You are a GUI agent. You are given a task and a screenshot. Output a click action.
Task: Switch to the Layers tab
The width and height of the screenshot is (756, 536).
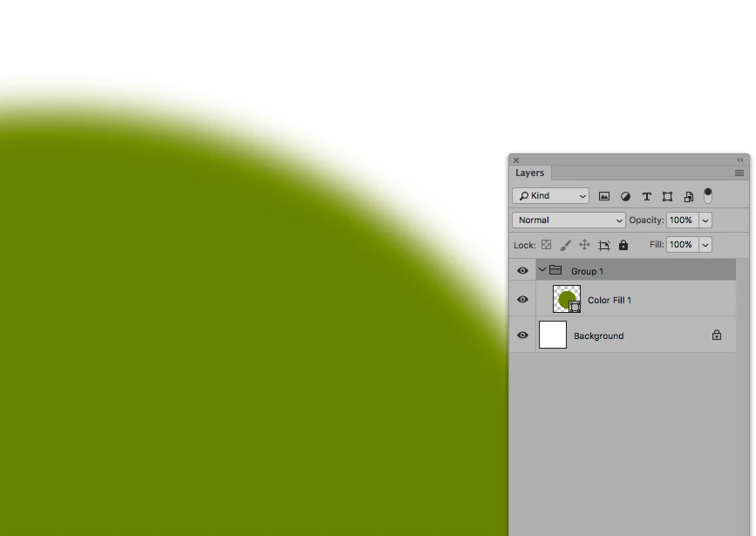point(530,173)
